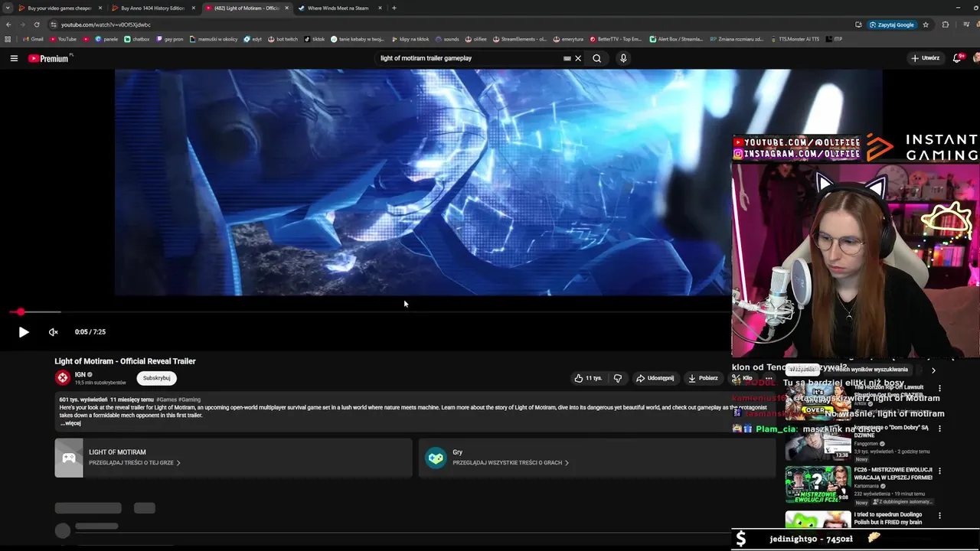Open FC26 Mistrzowie Ewolucji video thumbnail
This screenshot has width=980, height=551.
tap(817, 484)
